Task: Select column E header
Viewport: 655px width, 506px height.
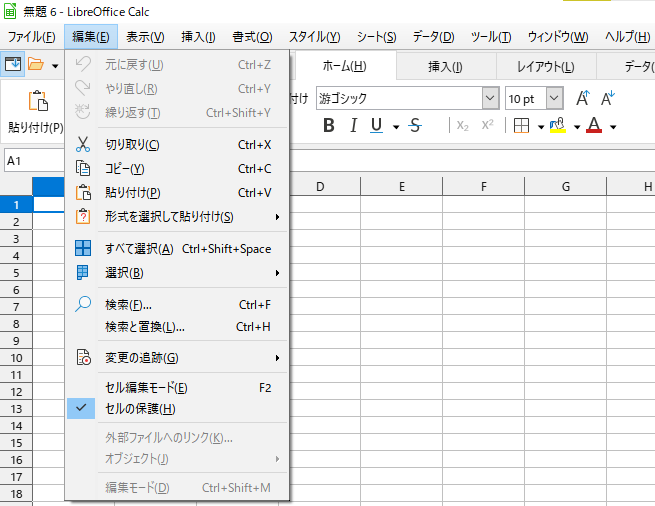Action: tap(401, 186)
